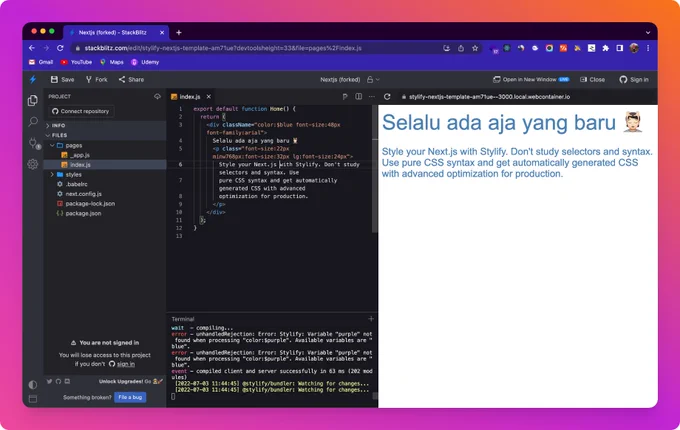Toggle the Chrome side panel icon

620,48
